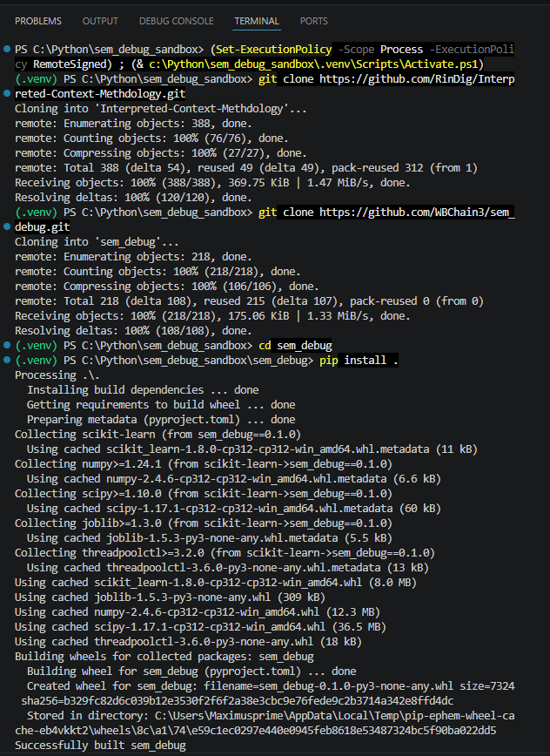Click the blue dot beside debug.git line
The image size is (550, 756).
[x=7, y=226]
